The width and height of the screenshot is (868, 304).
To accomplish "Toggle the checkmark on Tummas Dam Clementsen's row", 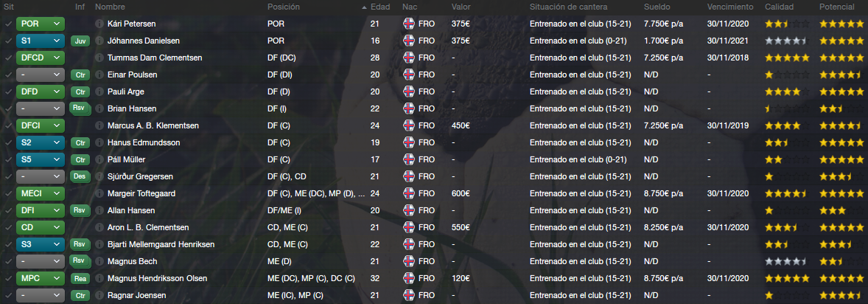I will click(8, 58).
